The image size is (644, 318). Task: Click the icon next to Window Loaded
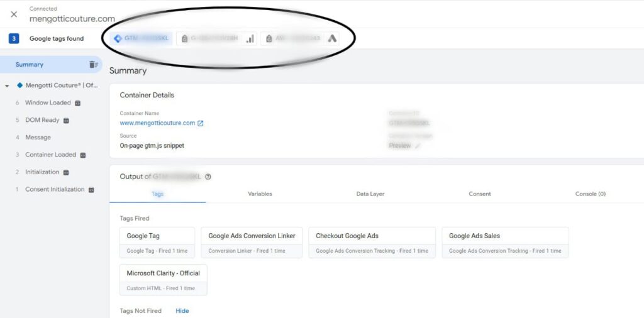[77, 103]
